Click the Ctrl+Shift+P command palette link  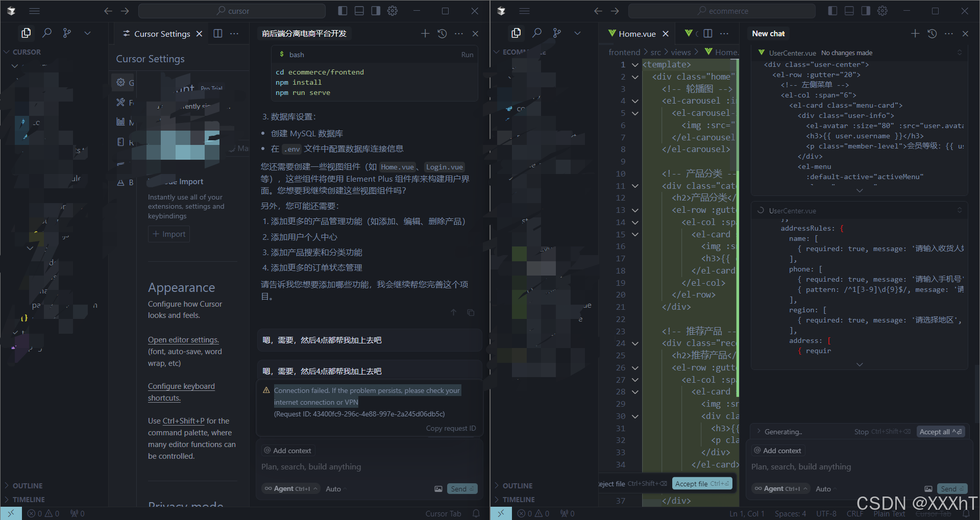tap(183, 421)
